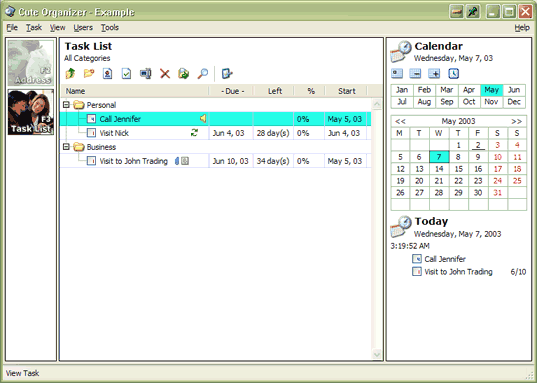The width and height of the screenshot is (537, 383).
Task: Select the Visit Nick task row
Action: click(x=215, y=133)
